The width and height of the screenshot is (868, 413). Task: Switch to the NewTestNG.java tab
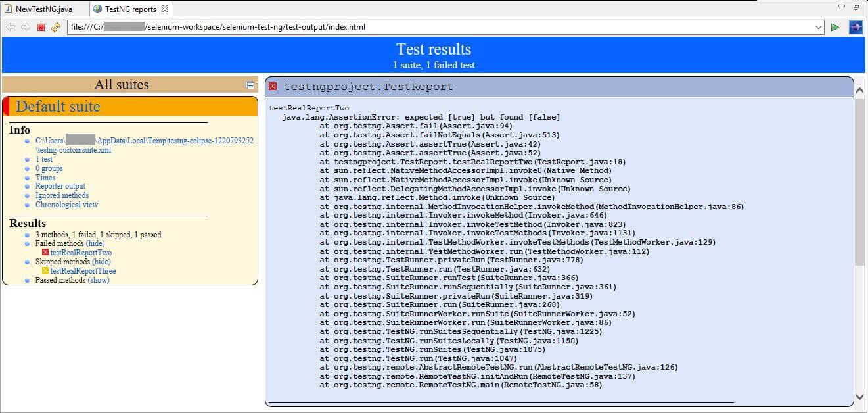click(43, 9)
